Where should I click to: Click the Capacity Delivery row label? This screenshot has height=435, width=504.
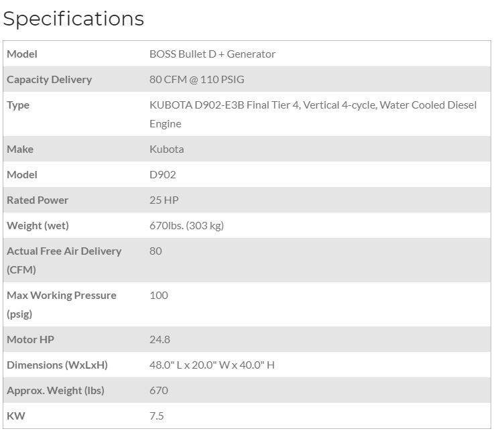(x=49, y=79)
